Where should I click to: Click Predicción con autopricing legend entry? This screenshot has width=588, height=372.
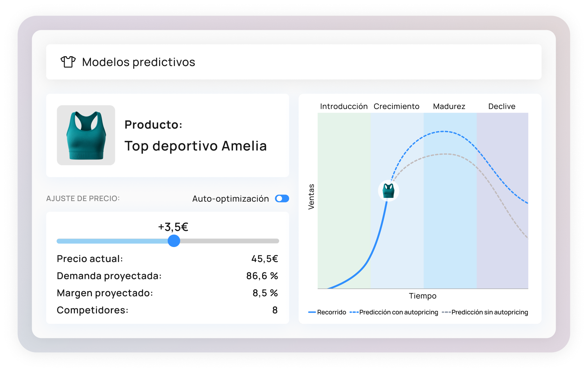pos(394,312)
